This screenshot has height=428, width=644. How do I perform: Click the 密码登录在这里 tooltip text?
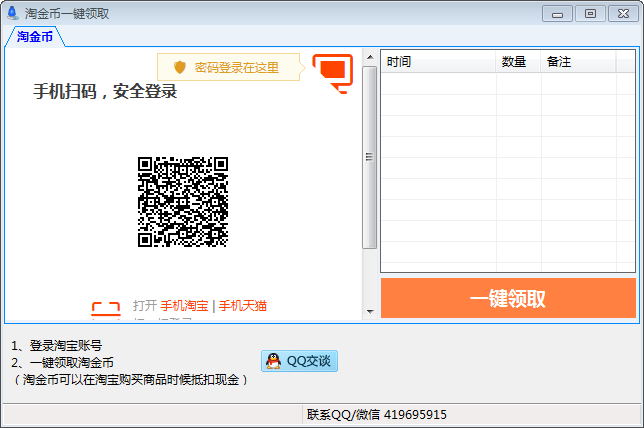pyautogui.click(x=237, y=67)
